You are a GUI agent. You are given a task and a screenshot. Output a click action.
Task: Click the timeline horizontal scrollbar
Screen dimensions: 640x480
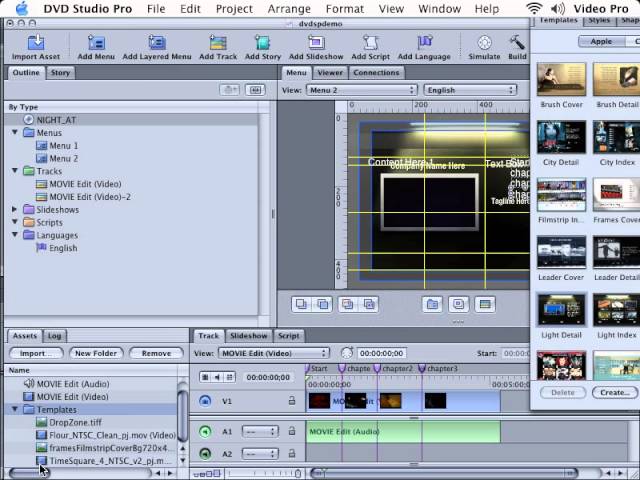click(444, 473)
